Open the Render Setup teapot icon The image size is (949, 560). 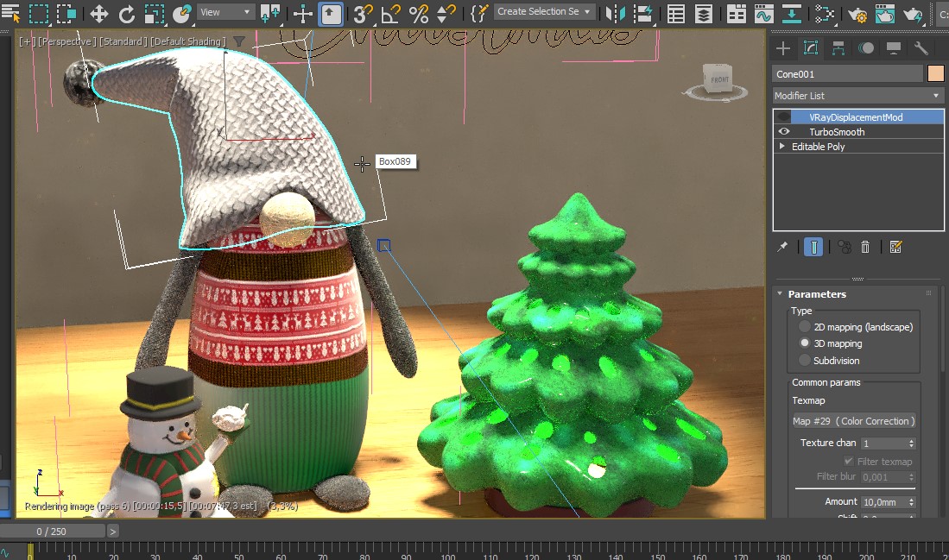[x=857, y=13]
